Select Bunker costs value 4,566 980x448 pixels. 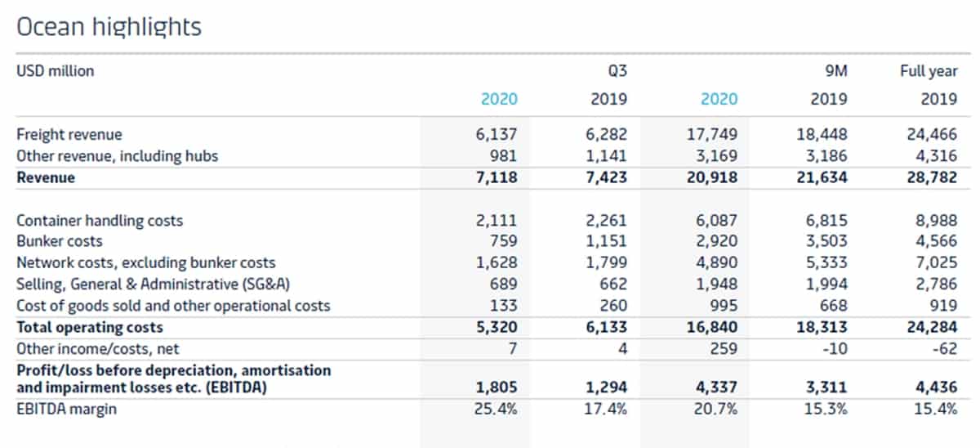pos(935,242)
